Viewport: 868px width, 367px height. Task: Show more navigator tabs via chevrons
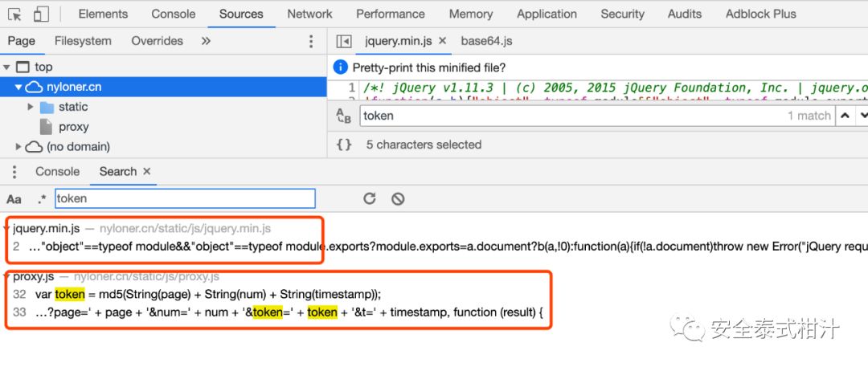206,41
